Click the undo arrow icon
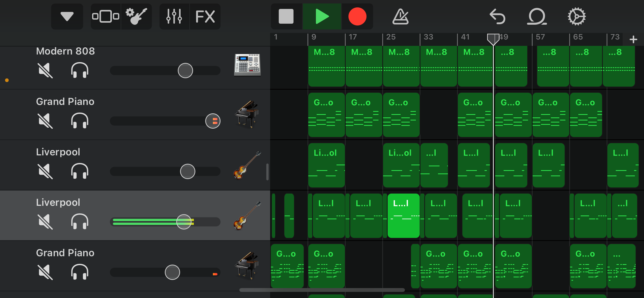Image resolution: width=644 pixels, height=298 pixels. pos(497,17)
